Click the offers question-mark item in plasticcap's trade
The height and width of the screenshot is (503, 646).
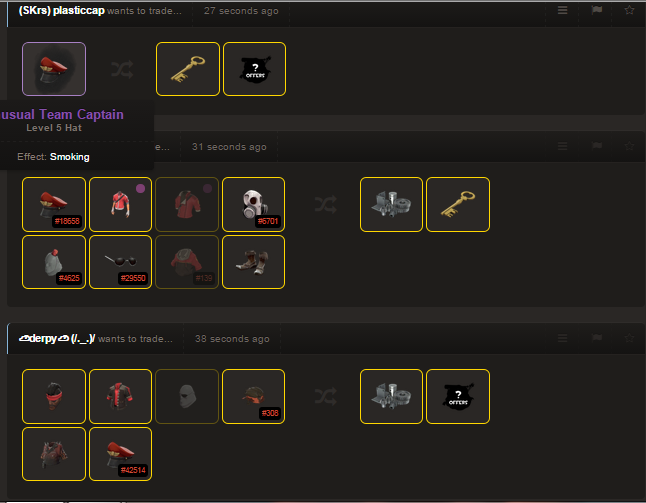255,69
